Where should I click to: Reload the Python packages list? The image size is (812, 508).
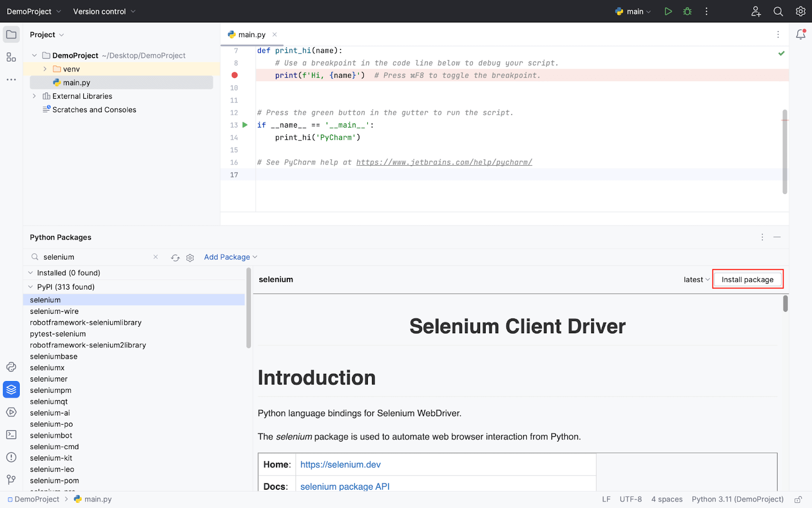coord(175,258)
